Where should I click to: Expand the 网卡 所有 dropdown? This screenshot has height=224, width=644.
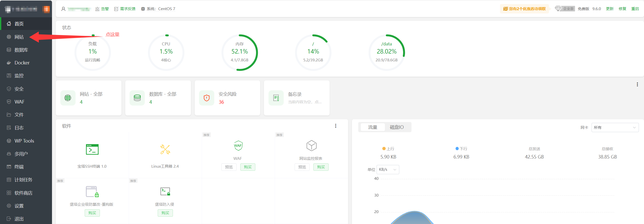coord(615,127)
